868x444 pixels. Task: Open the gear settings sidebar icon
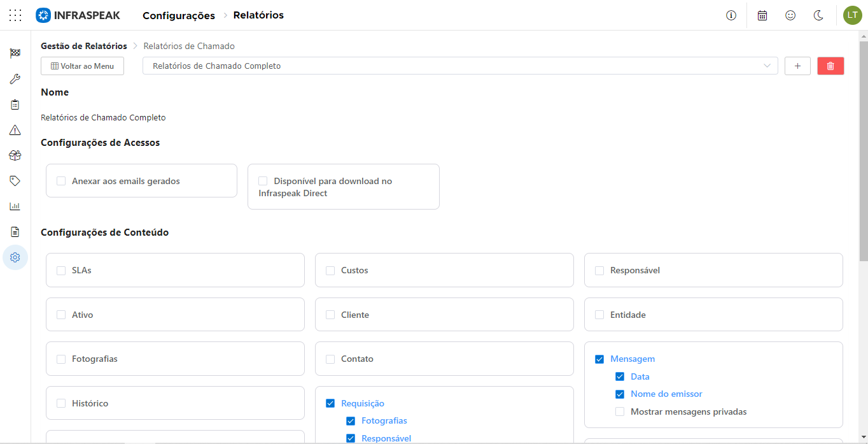15,257
